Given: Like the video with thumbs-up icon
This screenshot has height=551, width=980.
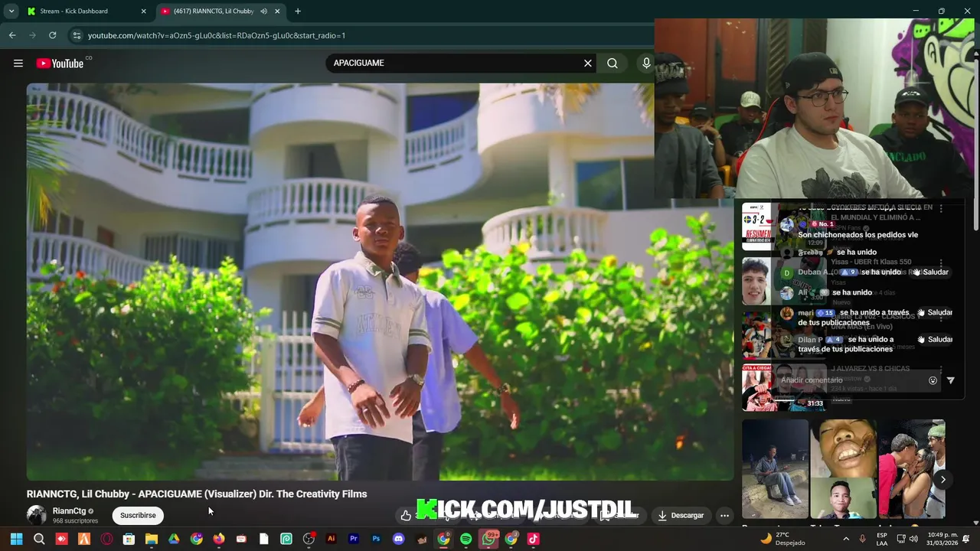Looking at the screenshot, I should pyautogui.click(x=406, y=515).
